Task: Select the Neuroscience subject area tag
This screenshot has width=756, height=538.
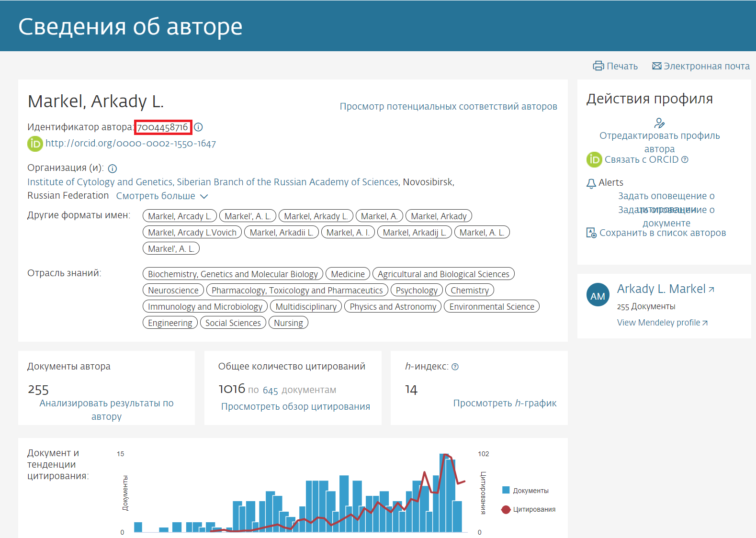Action: tap(173, 291)
